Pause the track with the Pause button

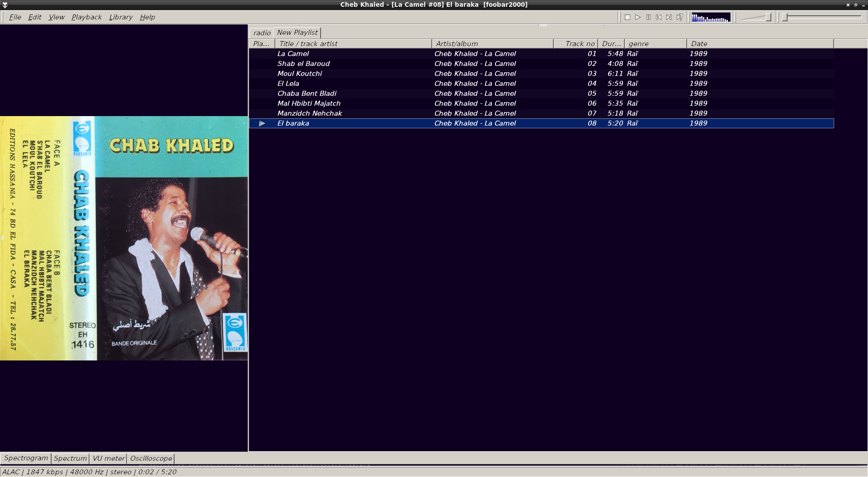point(648,17)
